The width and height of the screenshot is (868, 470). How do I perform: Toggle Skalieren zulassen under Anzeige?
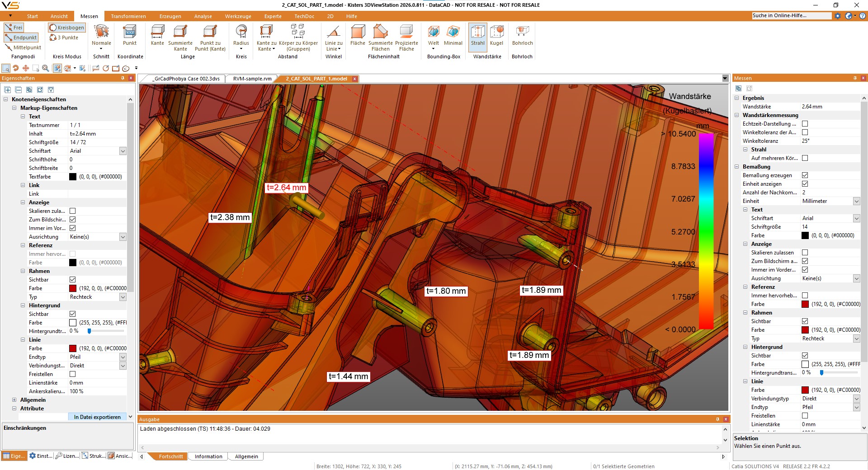tap(805, 253)
